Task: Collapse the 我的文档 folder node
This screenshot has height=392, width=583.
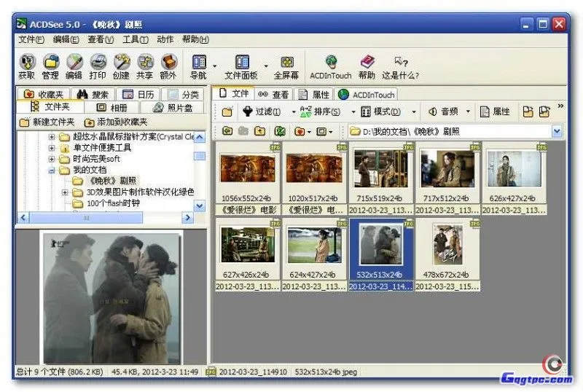Action: (52, 170)
